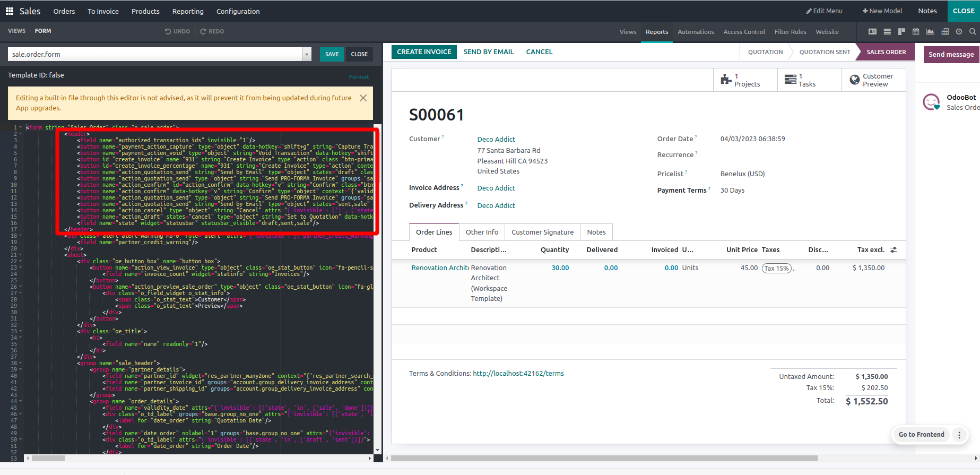
Task: Select the Quotation Sent status stage
Action: click(825, 52)
